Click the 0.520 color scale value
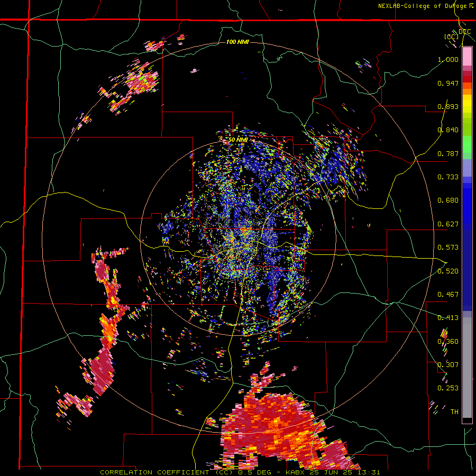476x476 pixels. [448, 271]
